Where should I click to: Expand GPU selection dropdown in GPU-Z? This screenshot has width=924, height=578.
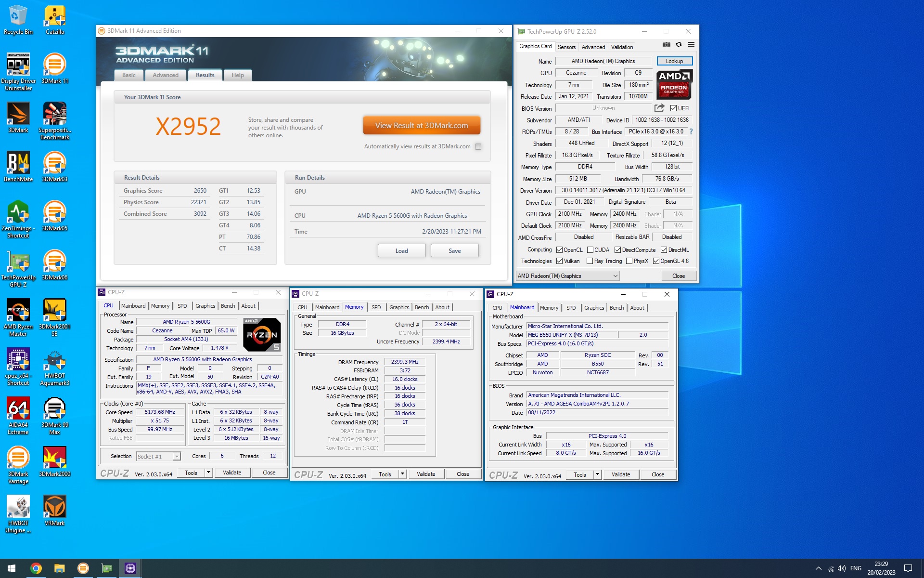click(568, 276)
